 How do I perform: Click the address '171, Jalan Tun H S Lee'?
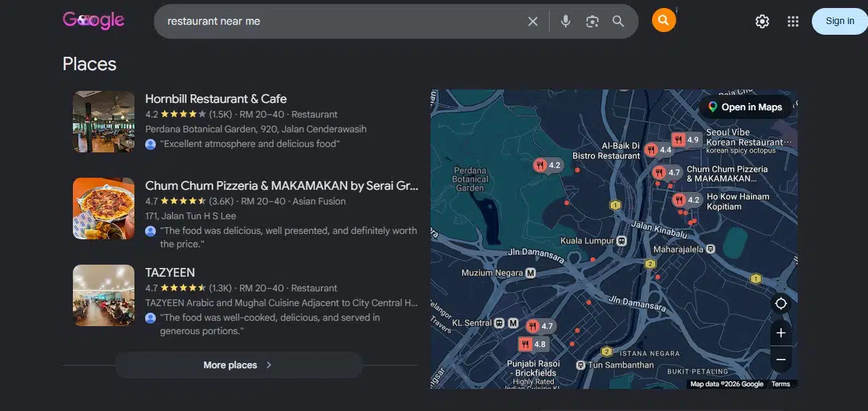(191, 216)
